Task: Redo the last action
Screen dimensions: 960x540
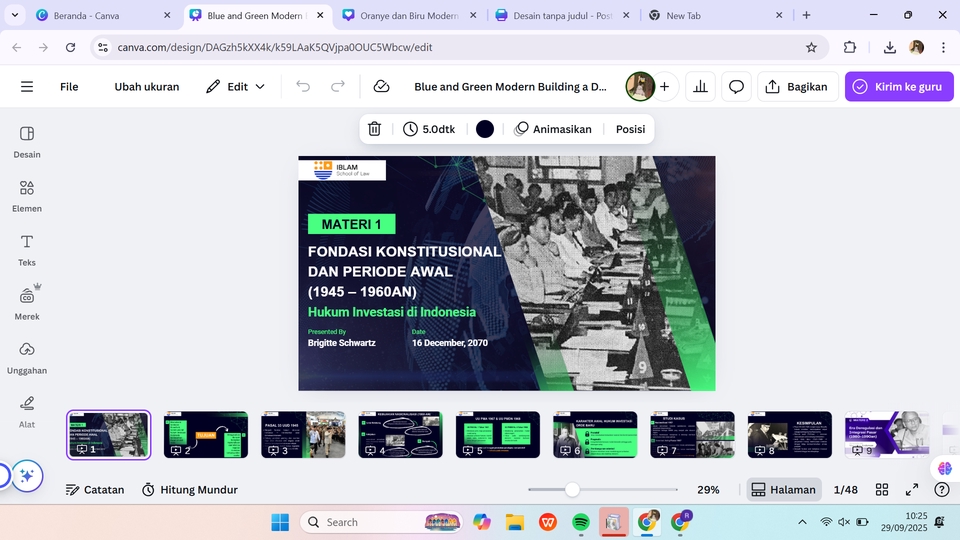Action: tap(338, 86)
